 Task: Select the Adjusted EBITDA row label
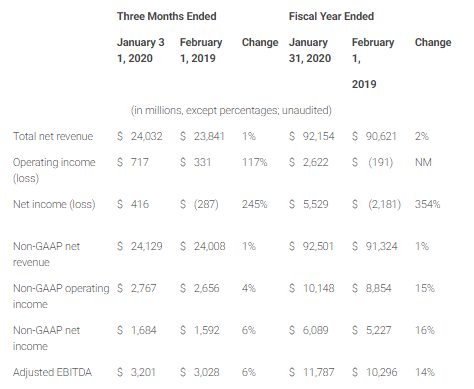[x=52, y=372]
